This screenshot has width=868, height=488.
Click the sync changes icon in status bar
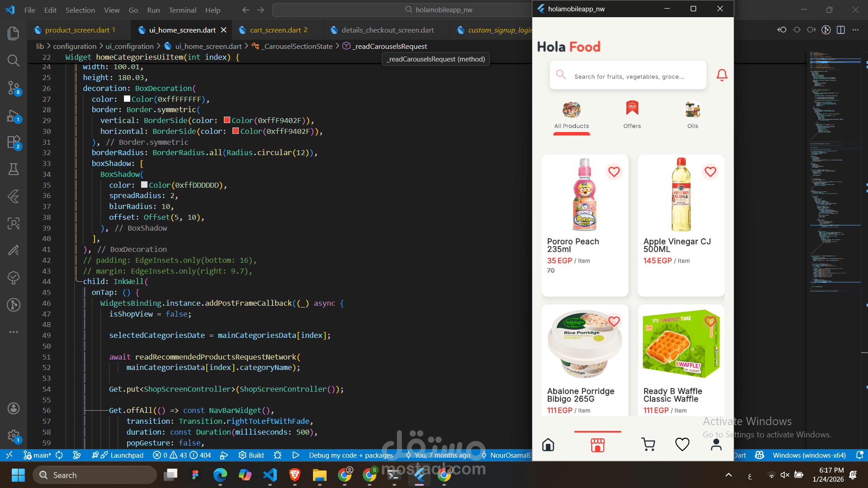59,455
